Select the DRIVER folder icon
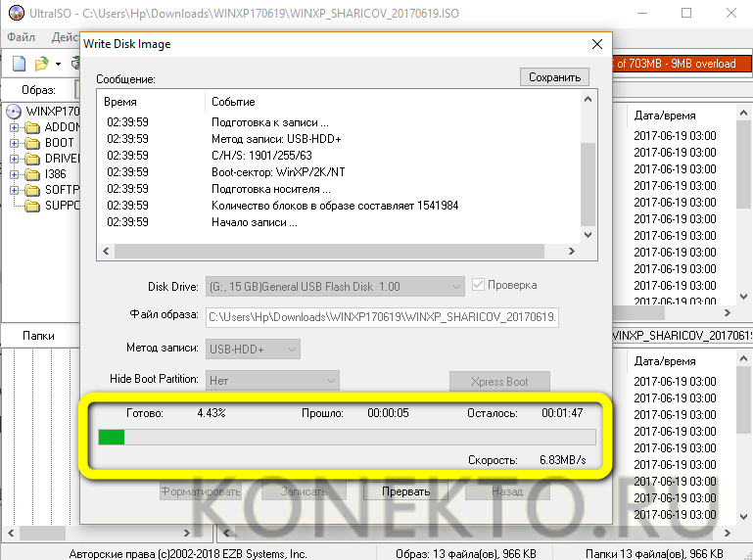Screen dimensions: 753x560 pos(32,159)
